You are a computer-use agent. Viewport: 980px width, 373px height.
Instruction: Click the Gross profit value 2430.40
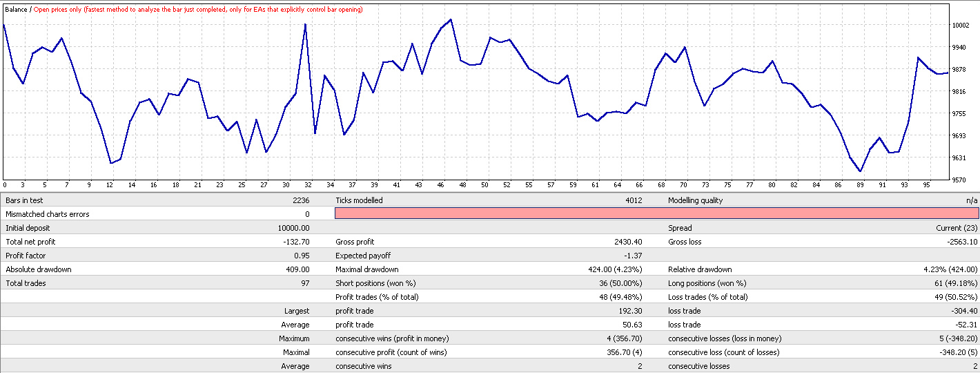pos(629,242)
